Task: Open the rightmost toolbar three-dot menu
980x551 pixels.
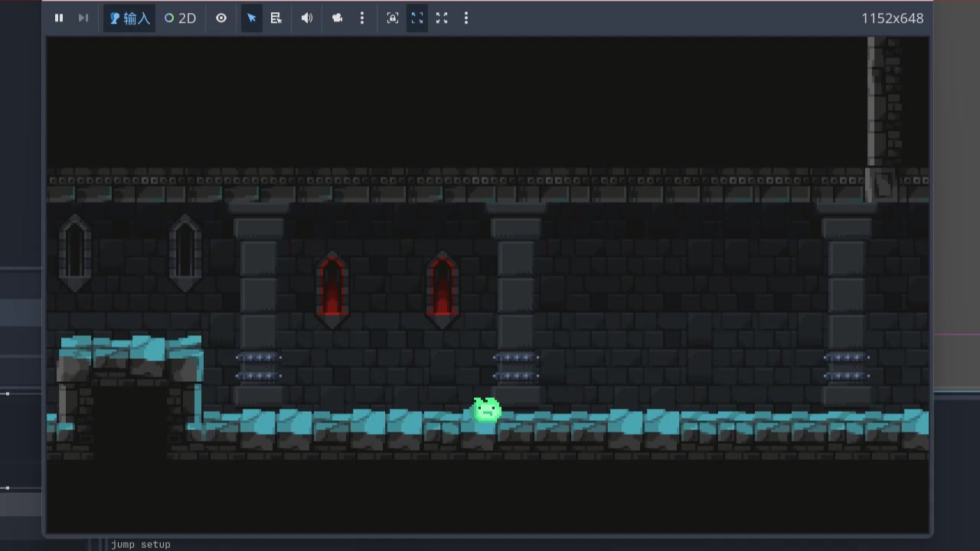Action: tap(466, 18)
